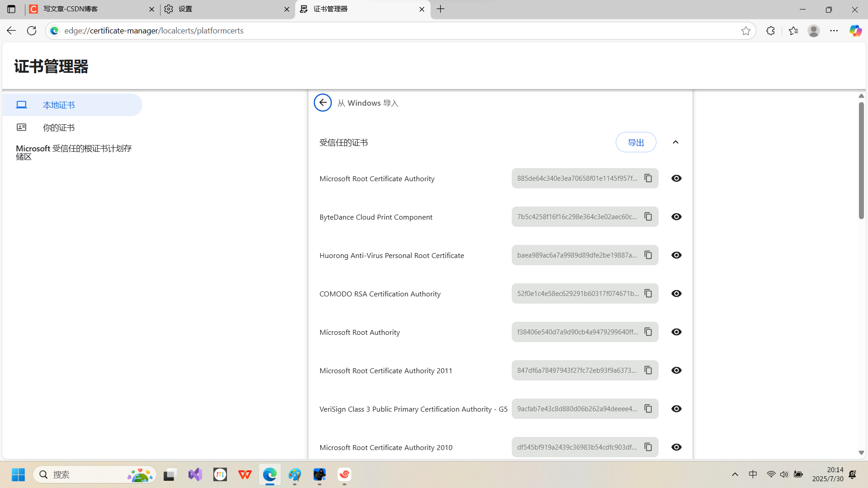Navigate back in the browser
Screen dimensions: 868x488
pos(11,31)
